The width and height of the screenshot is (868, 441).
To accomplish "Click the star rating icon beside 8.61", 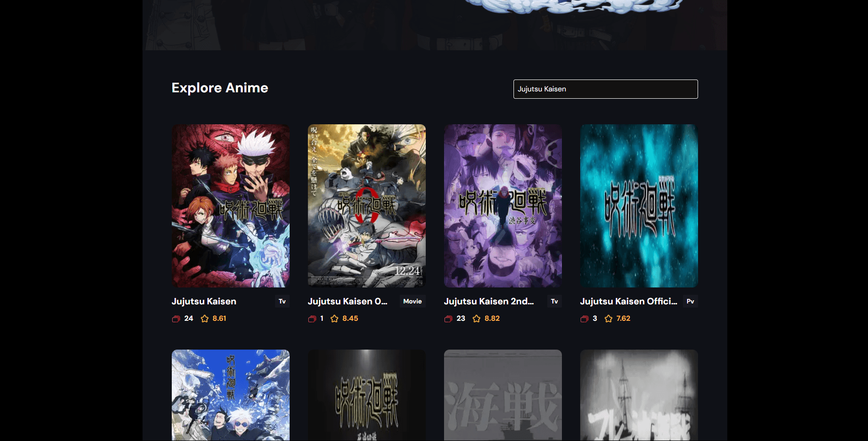I will (x=205, y=319).
